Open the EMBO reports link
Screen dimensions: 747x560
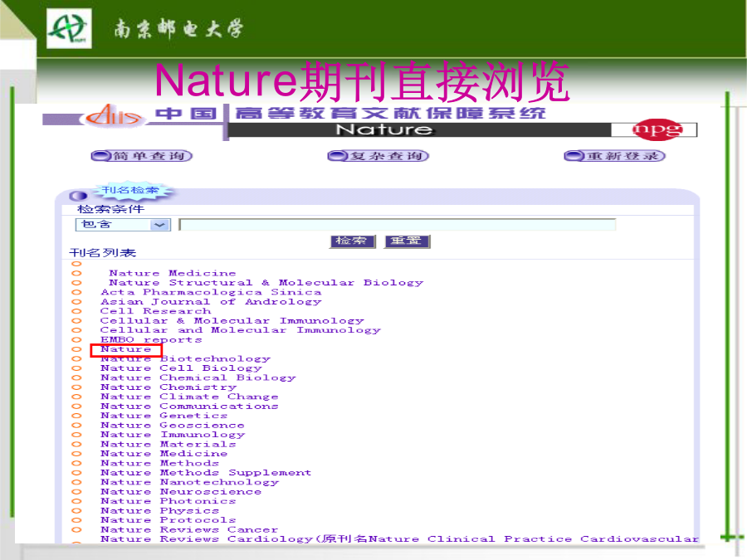point(152,340)
